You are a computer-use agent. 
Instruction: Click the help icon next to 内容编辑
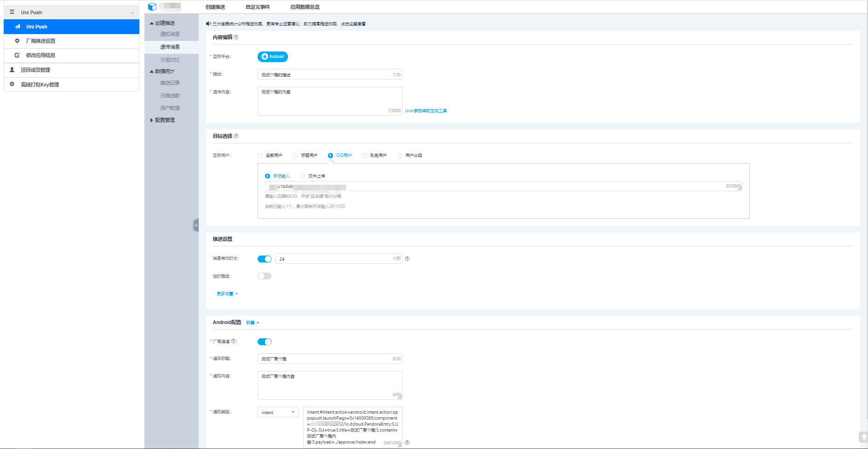236,37
